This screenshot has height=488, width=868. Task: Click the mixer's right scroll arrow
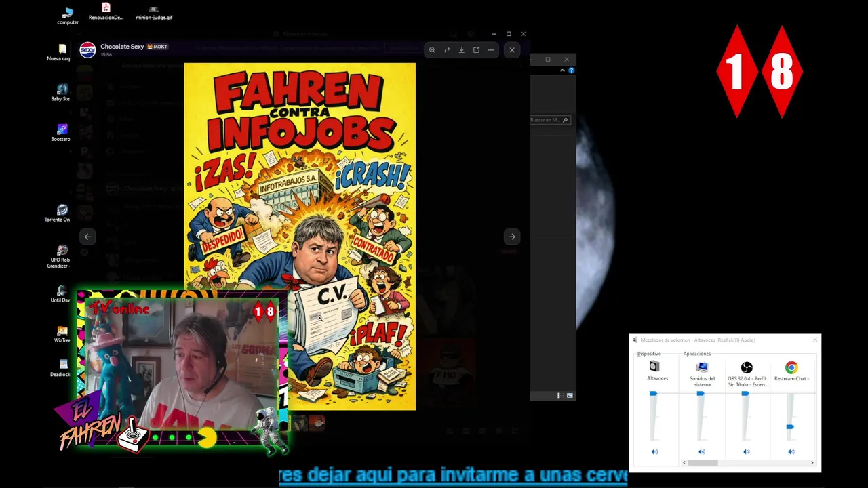pos(812,462)
